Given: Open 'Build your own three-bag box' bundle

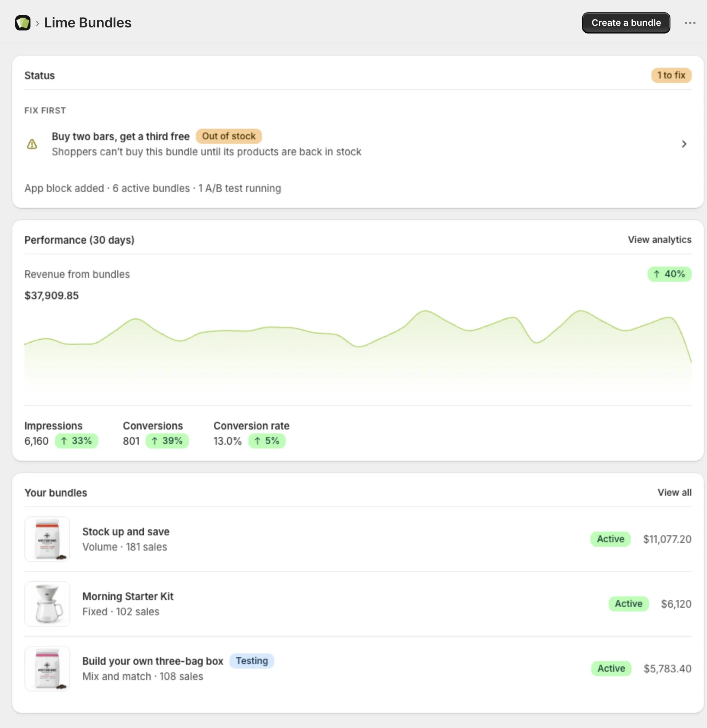Looking at the screenshot, I should (153, 661).
